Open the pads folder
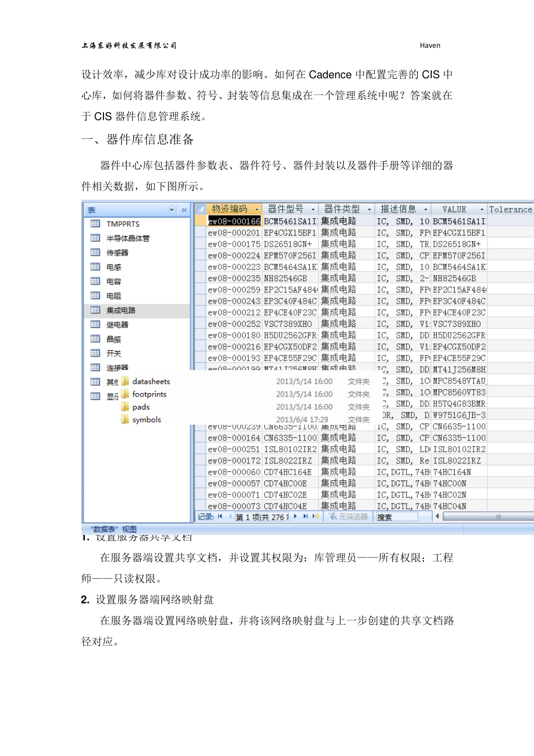The width and height of the screenshot is (534, 756). click(x=141, y=407)
